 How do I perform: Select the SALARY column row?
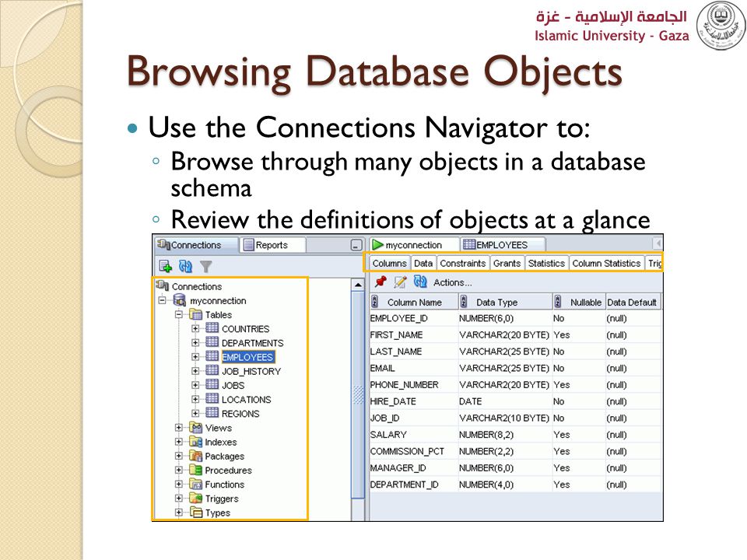click(515, 434)
